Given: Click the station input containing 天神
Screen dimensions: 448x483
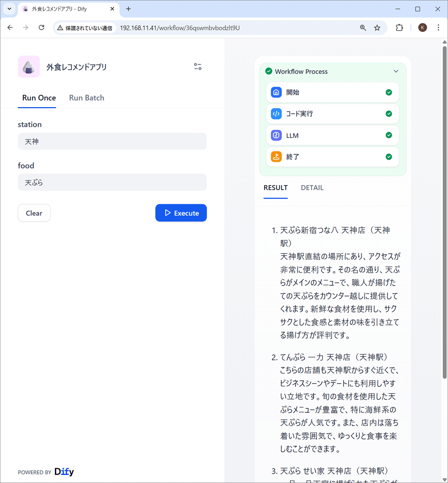Looking at the screenshot, I should (112, 141).
